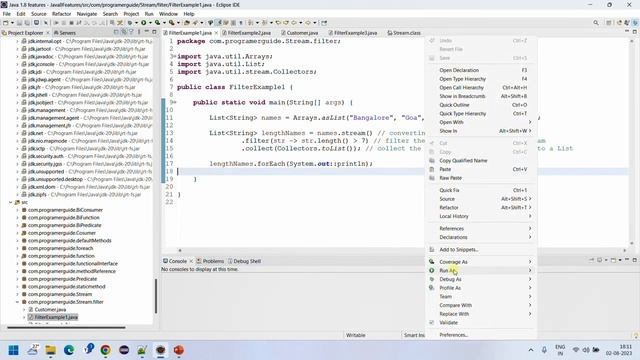
Task: Open Project Explorer view menu dots
Action: pyautogui.click(x=139, y=32)
